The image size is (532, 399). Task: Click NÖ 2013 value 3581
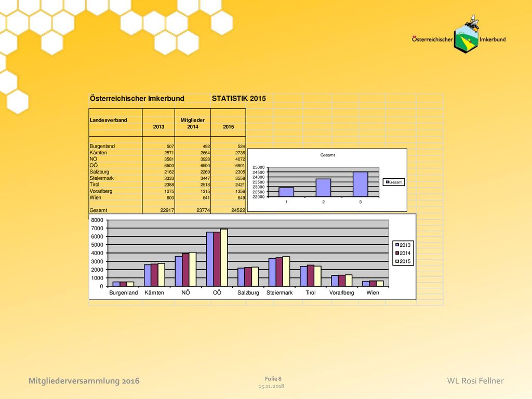coord(169,159)
